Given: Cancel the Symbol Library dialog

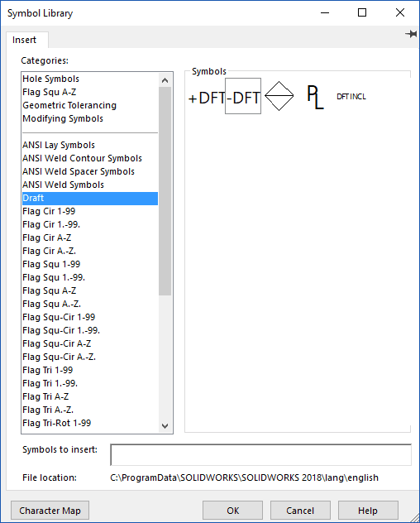Looking at the screenshot, I should 300,511.
